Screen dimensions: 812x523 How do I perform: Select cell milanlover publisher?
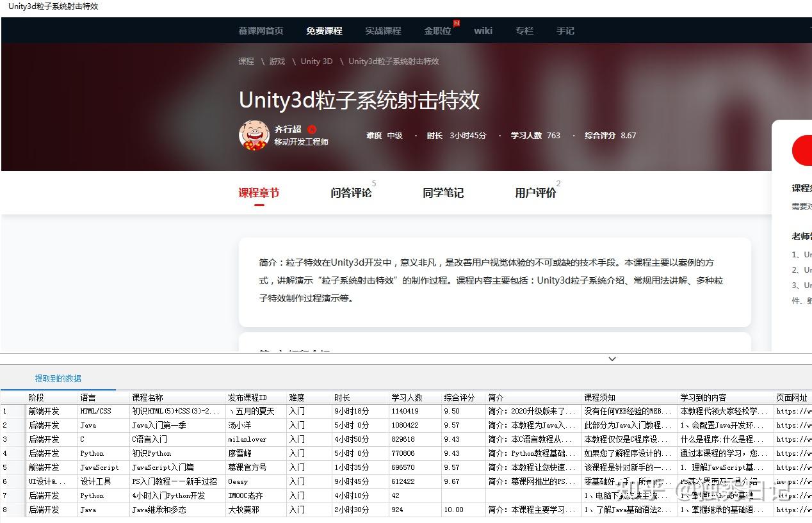tap(256, 439)
